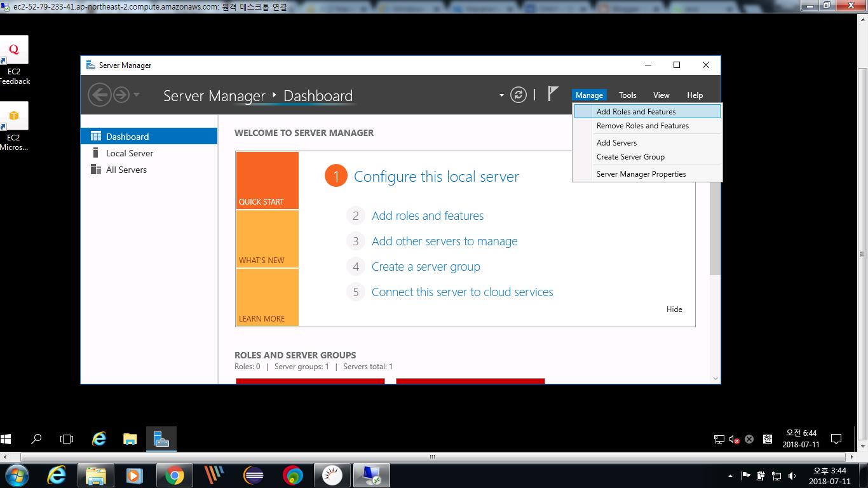
Task: Open Server Manager Properties from the menu
Action: [x=648, y=174]
